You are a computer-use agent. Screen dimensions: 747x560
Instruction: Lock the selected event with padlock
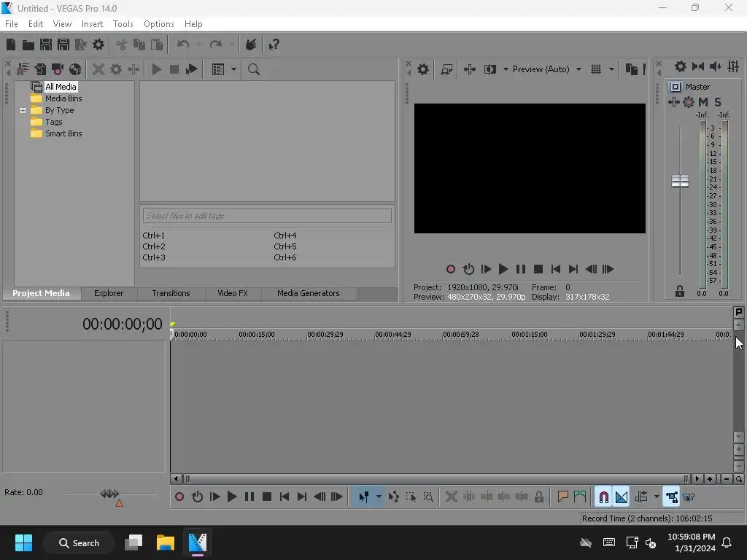539,497
